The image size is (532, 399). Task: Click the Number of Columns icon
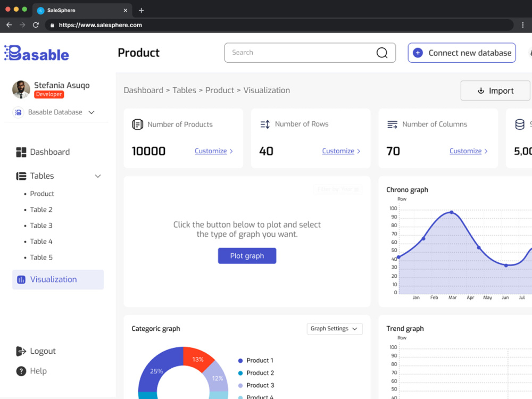pos(392,124)
